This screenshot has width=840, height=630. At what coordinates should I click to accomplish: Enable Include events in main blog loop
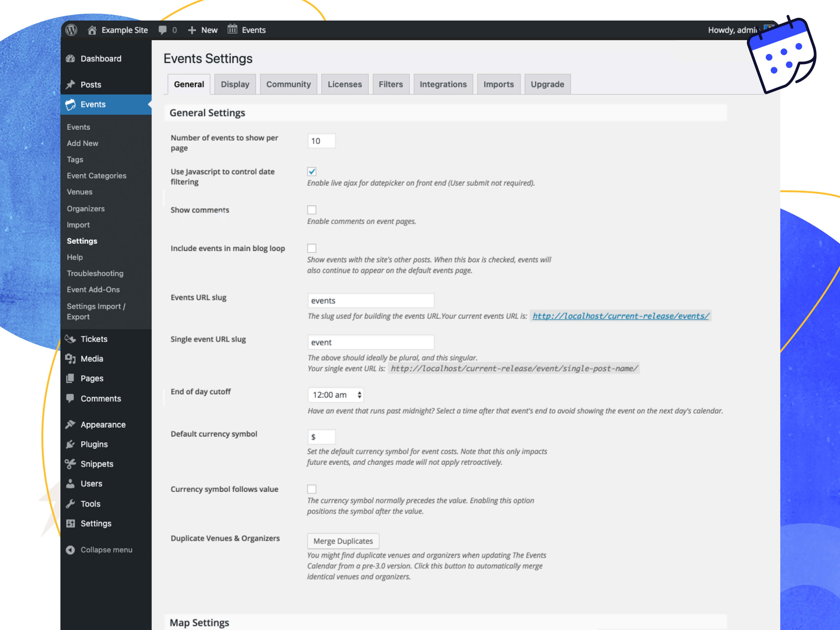click(311, 248)
